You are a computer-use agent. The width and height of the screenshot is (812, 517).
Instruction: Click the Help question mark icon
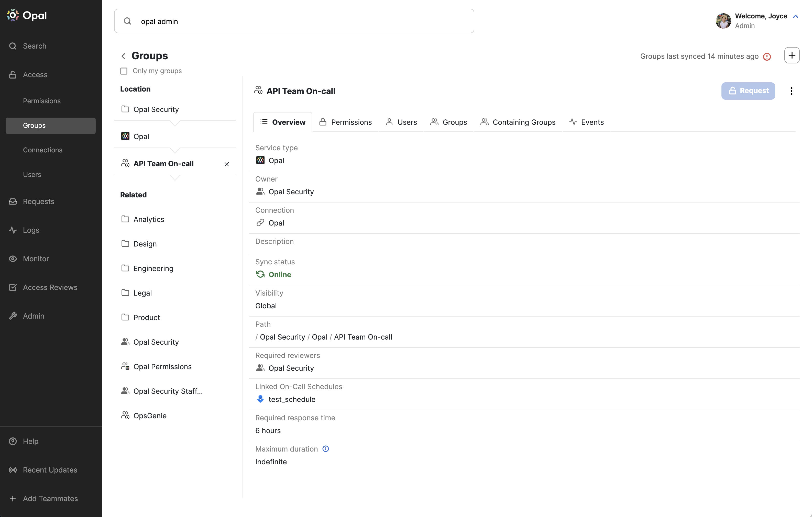tap(13, 441)
